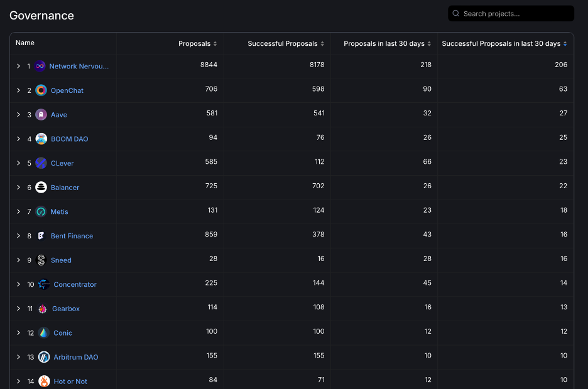Screen dimensions: 588x389
Task: Sort table by Proposals column arrows
Action: coord(215,44)
